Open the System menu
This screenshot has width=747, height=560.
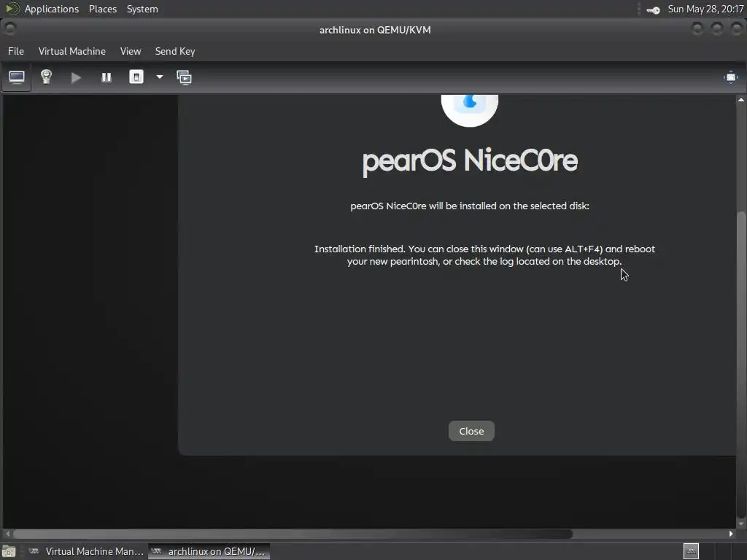point(142,9)
